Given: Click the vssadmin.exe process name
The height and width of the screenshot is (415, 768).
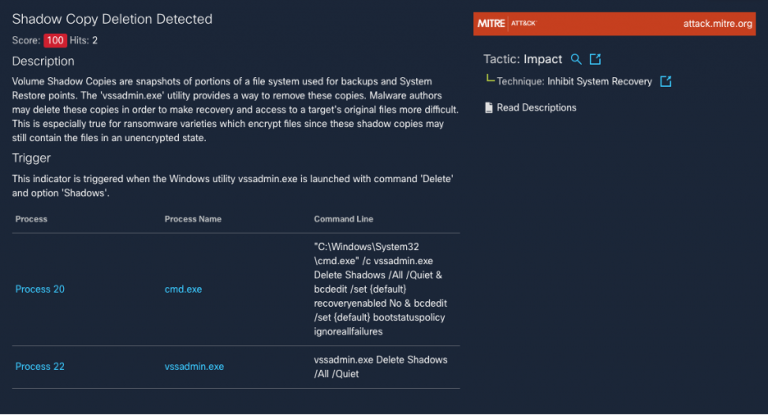Looking at the screenshot, I should tap(194, 367).
